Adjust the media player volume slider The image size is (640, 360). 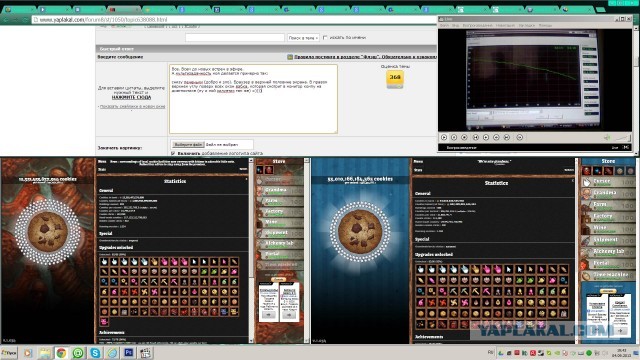622,138
